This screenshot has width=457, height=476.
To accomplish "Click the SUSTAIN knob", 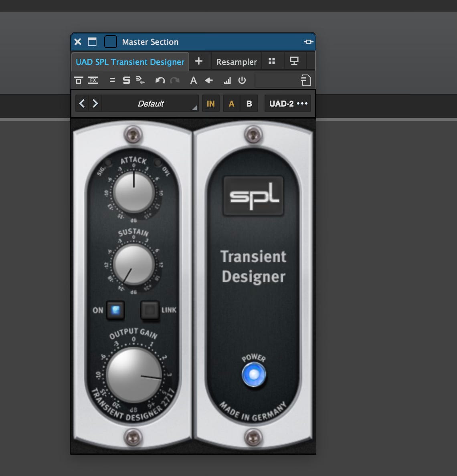I will coord(133,264).
